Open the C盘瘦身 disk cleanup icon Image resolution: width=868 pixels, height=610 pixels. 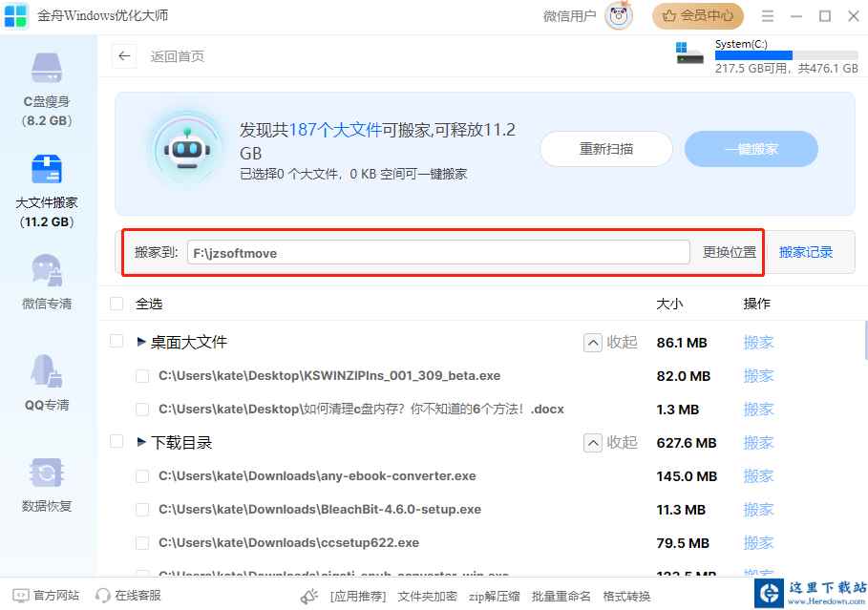click(x=47, y=68)
